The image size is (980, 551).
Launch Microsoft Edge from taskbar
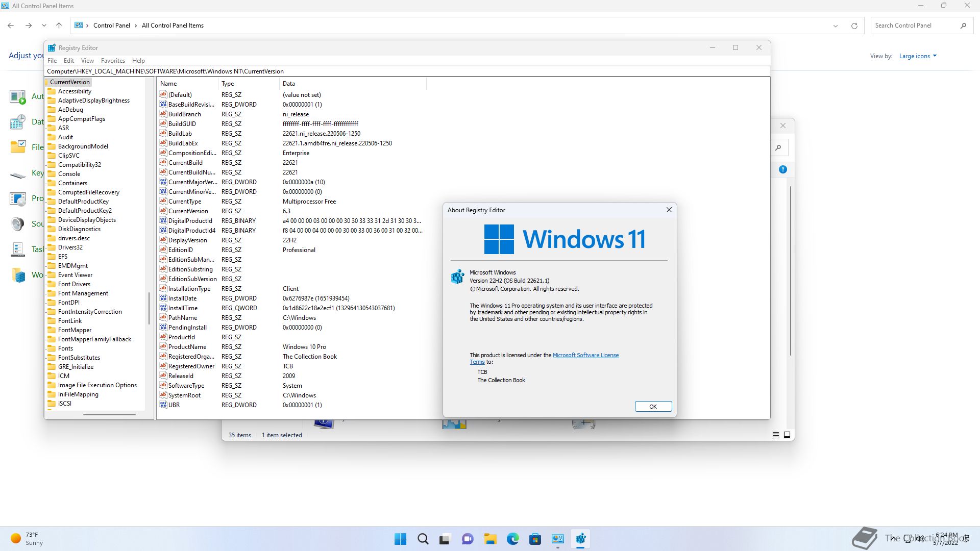(x=512, y=539)
